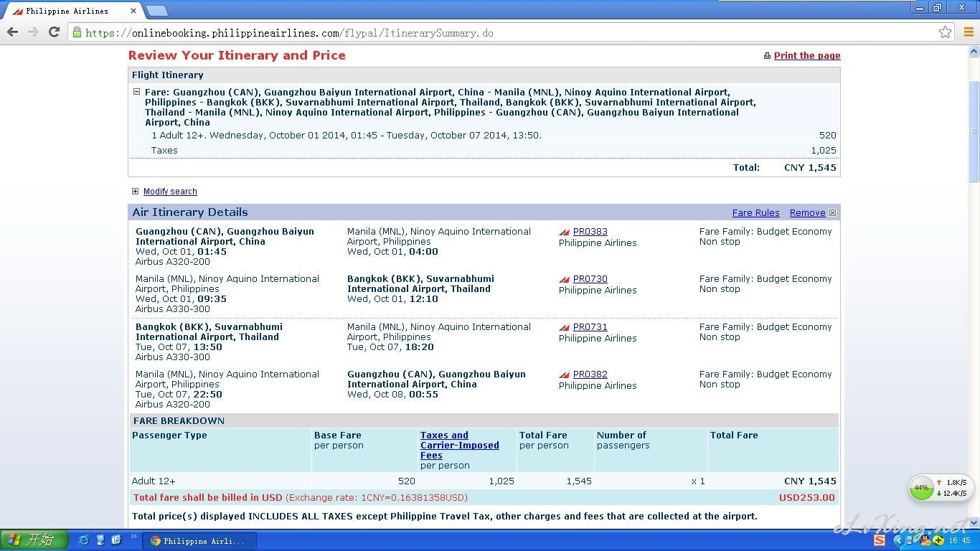This screenshot has width=980, height=551.
Task: Click the Remove itinerary link
Action: (x=807, y=213)
